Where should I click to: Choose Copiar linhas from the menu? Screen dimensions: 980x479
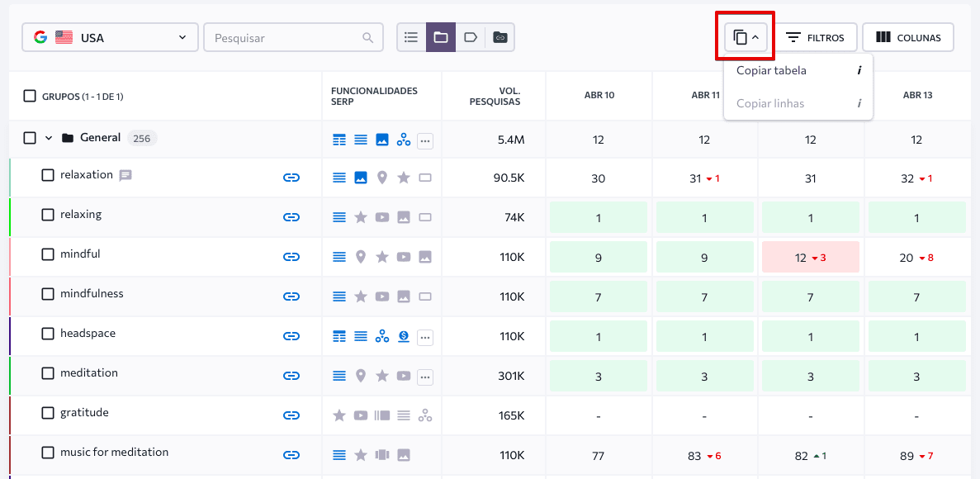click(x=798, y=103)
